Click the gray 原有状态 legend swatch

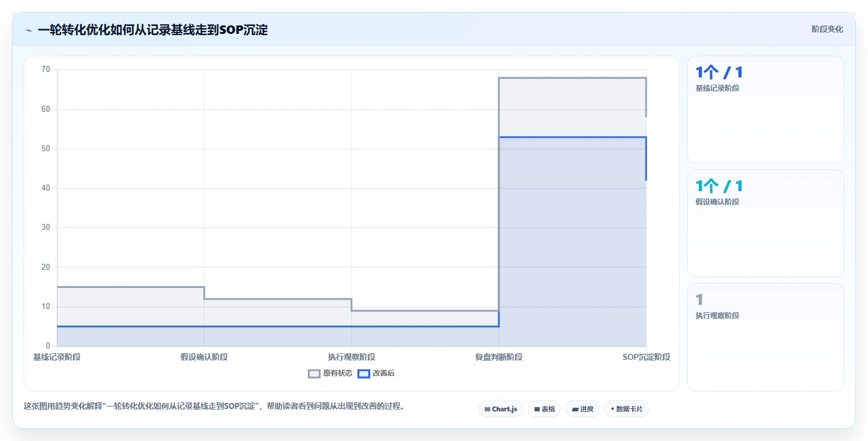pos(314,373)
